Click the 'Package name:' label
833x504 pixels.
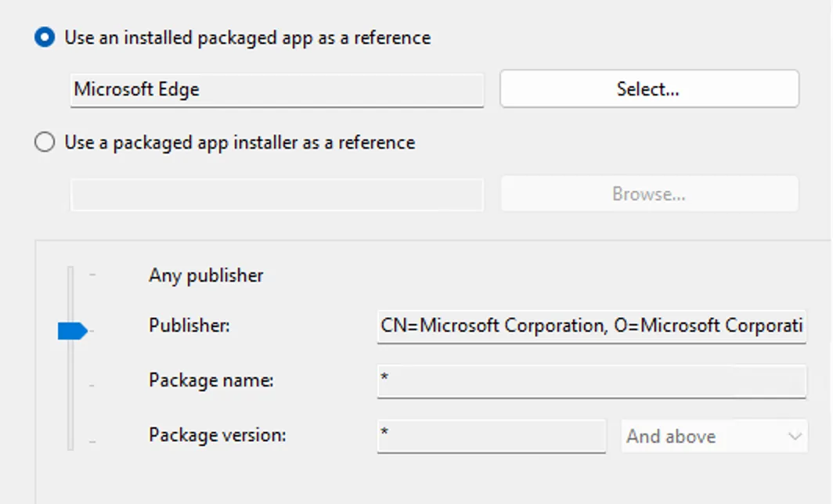point(211,380)
